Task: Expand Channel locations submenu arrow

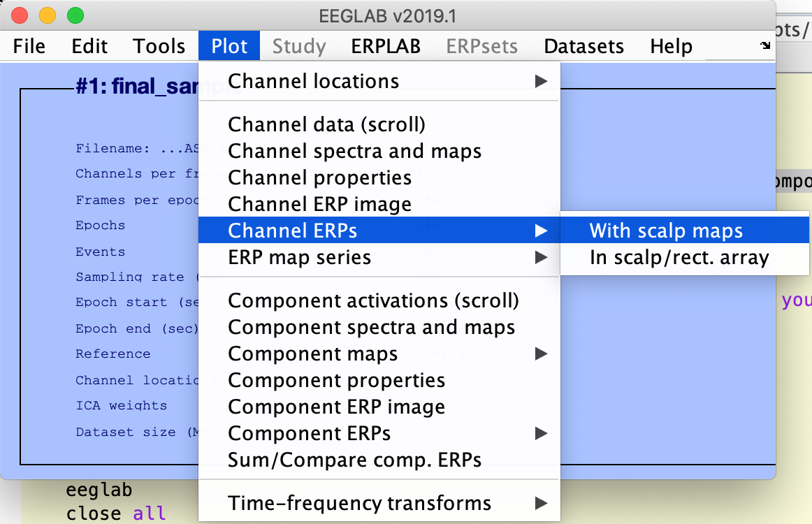Action: [x=541, y=81]
